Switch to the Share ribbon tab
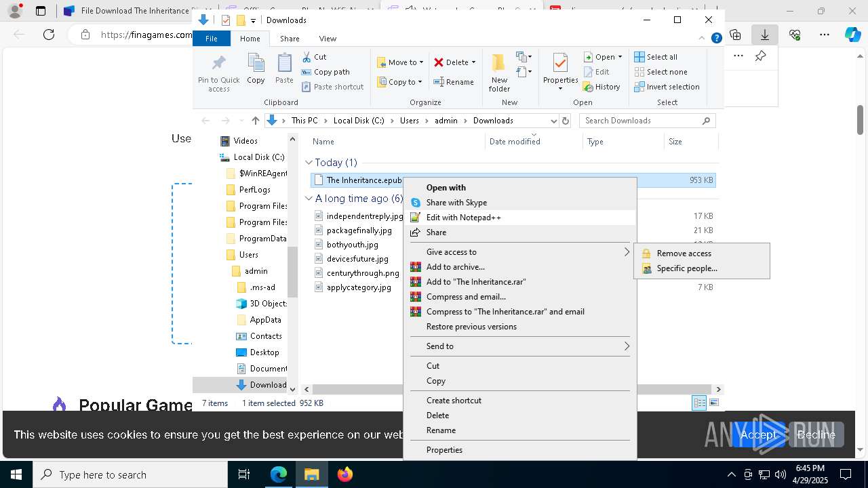868x488 pixels. [x=290, y=39]
